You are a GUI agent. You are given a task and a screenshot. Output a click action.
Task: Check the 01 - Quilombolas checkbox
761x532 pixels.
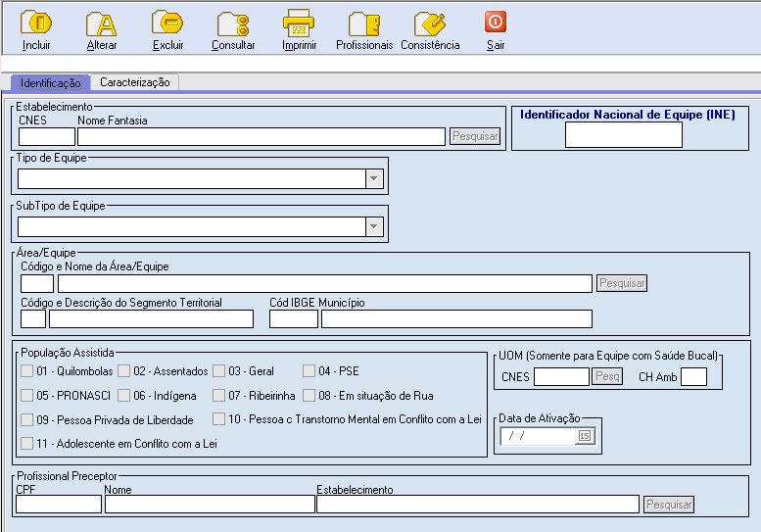(26, 371)
